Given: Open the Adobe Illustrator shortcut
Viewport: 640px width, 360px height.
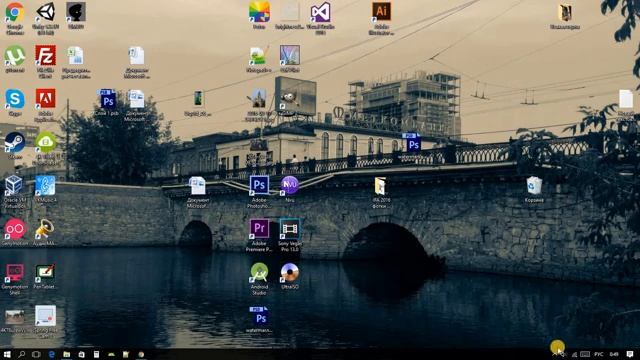Looking at the screenshot, I should 381,12.
